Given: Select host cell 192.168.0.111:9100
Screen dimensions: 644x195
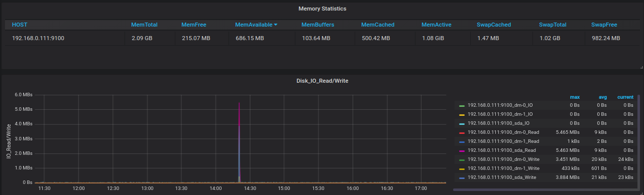Looking at the screenshot, I should pos(38,38).
